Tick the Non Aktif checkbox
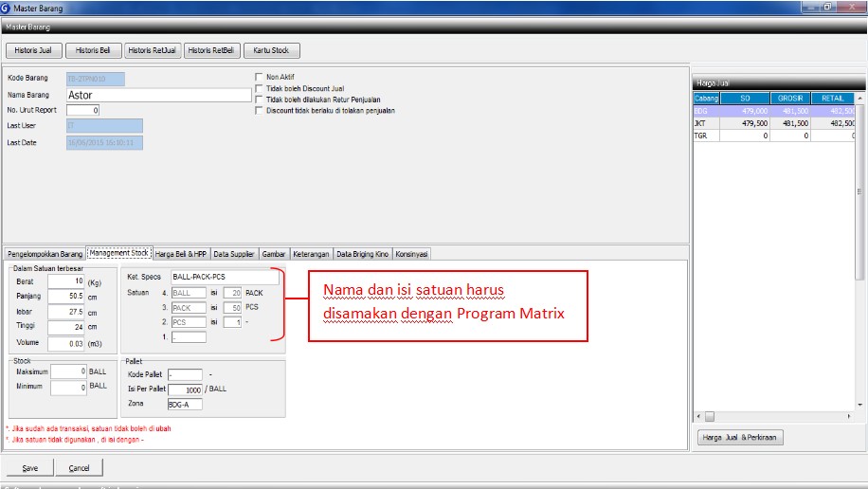Screen dimensions: 868x489 tap(259, 78)
